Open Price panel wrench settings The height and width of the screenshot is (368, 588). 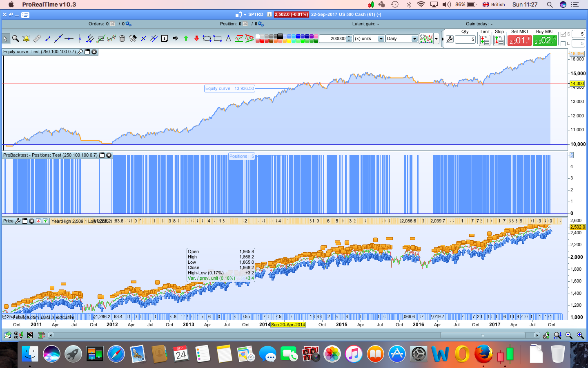pos(18,221)
